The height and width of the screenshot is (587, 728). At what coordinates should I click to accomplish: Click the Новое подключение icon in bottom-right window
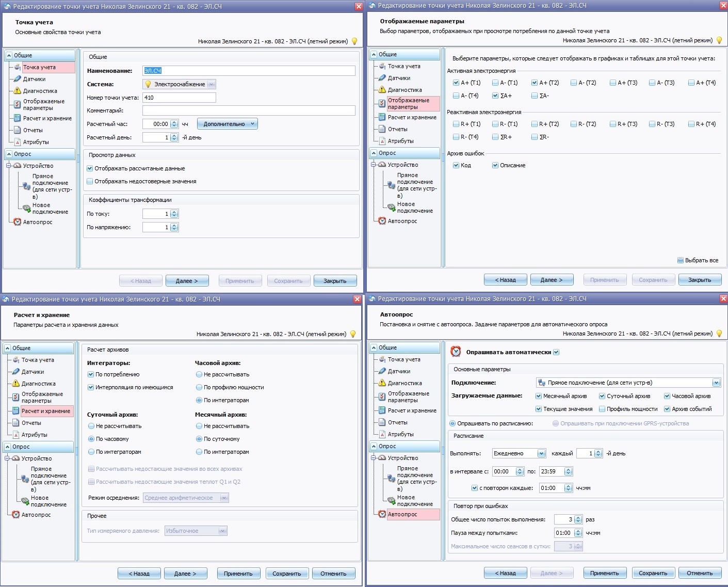coord(391,500)
